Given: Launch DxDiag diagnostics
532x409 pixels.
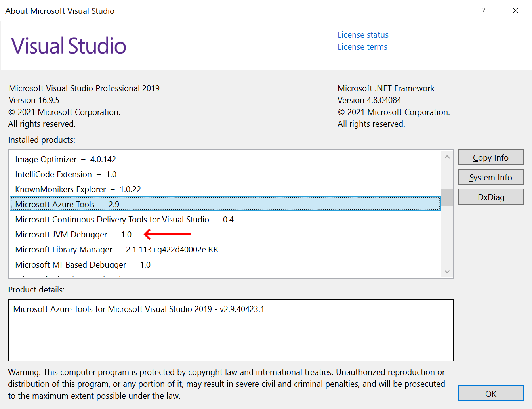Looking at the screenshot, I should pyautogui.click(x=491, y=197).
